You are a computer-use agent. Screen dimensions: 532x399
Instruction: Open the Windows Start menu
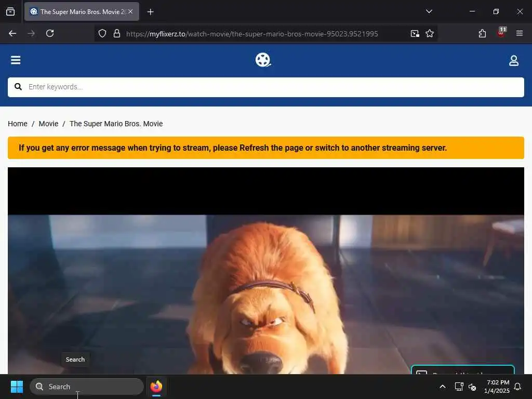(17, 387)
